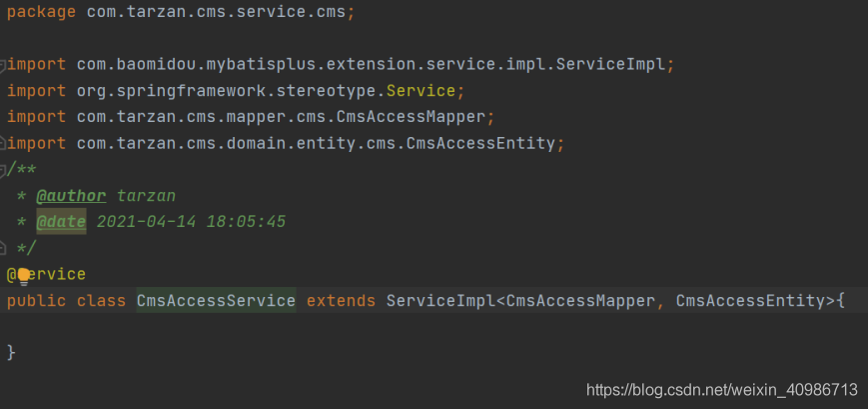Screen dimensions: 868x409
Task: Click the Javadoc end fold marker
Action: point(2,247)
